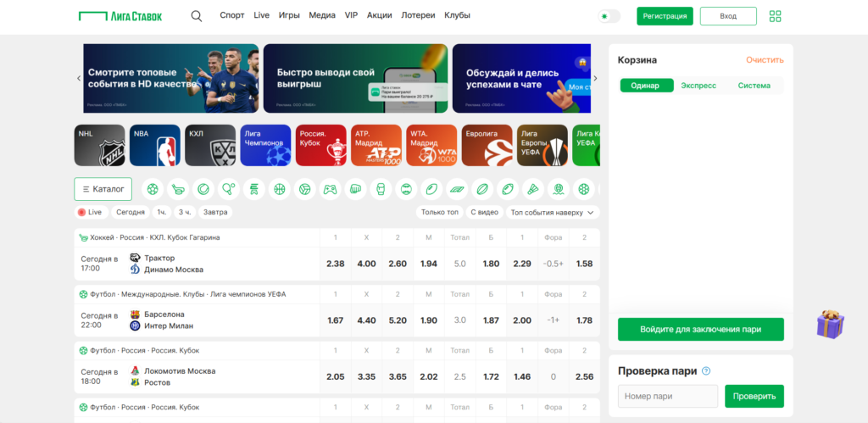Focus the Номер пари input field
The height and width of the screenshot is (423, 868).
pyautogui.click(x=668, y=397)
